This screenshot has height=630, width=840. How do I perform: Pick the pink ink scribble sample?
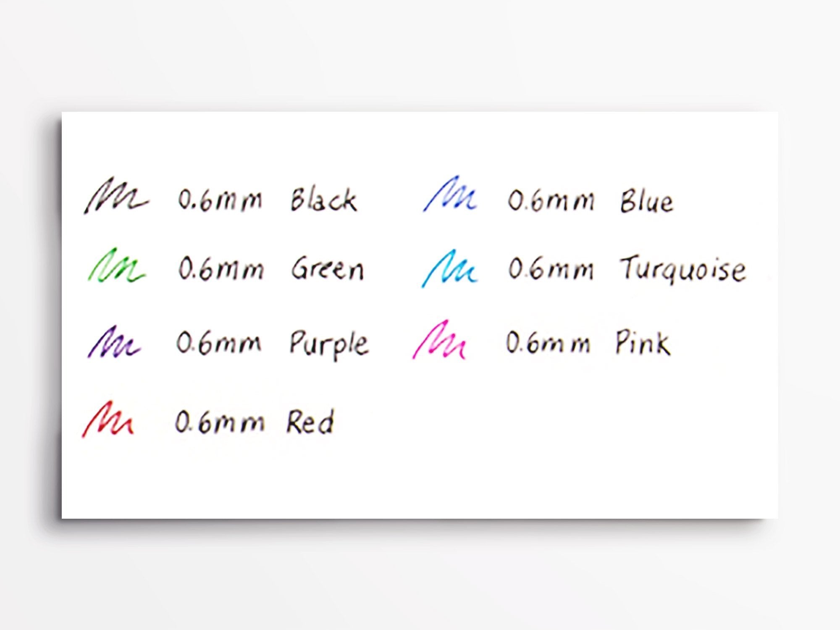pos(439,341)
